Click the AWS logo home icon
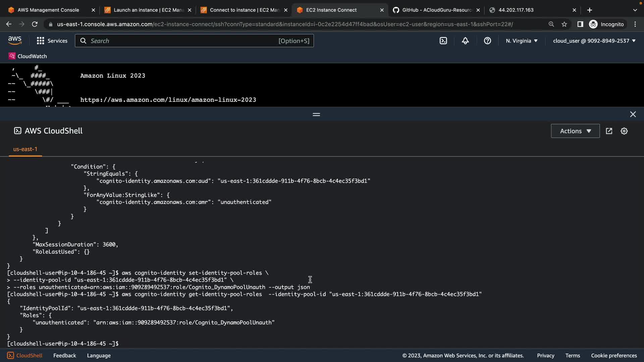Image resolution: width=644 pixels, height=362 pixels. point(15,41)
